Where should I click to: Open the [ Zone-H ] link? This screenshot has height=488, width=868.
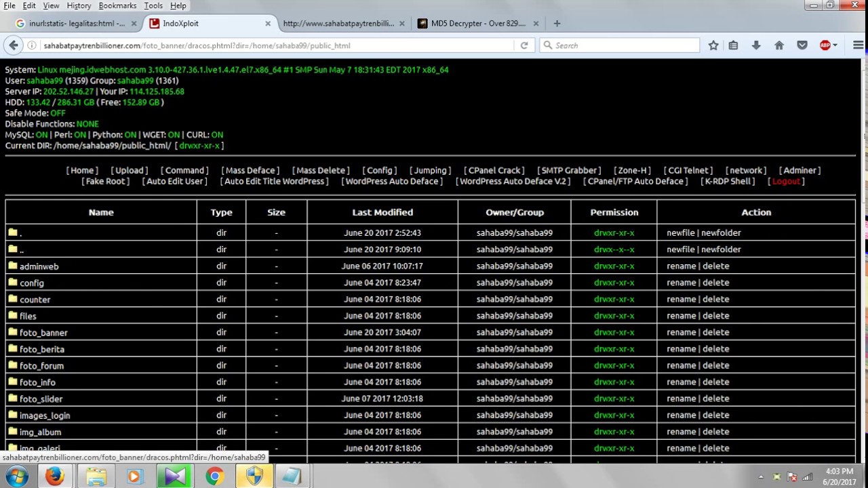(633, 170)
